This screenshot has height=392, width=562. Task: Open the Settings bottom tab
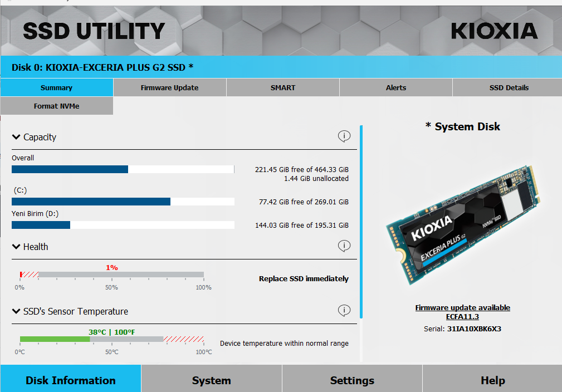[x=352, y=380]
